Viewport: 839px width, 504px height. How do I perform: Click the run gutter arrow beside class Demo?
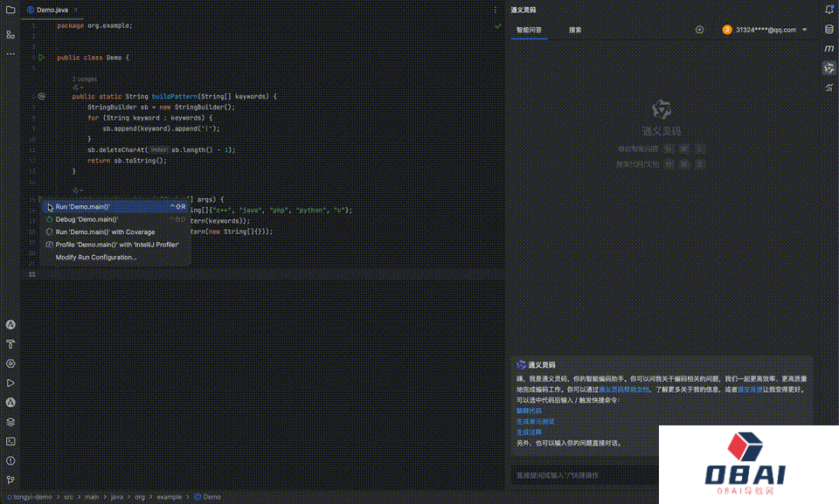pos(41,58)
